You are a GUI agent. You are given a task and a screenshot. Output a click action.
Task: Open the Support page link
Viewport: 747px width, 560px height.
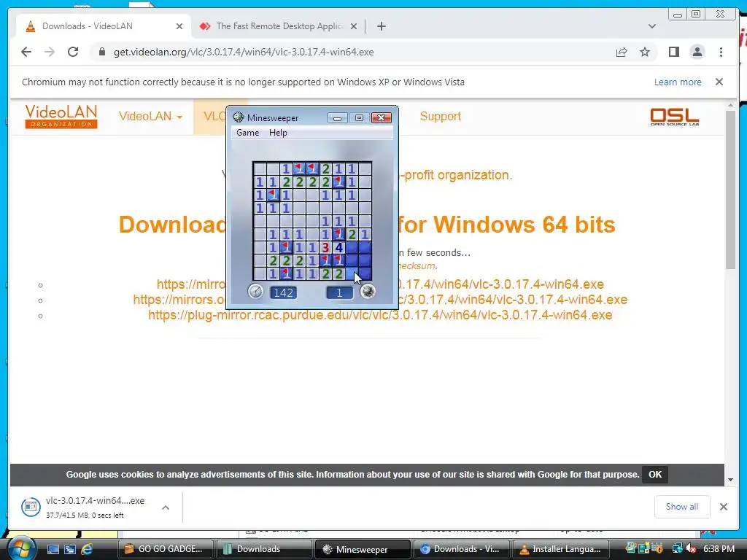coord(440,117)
